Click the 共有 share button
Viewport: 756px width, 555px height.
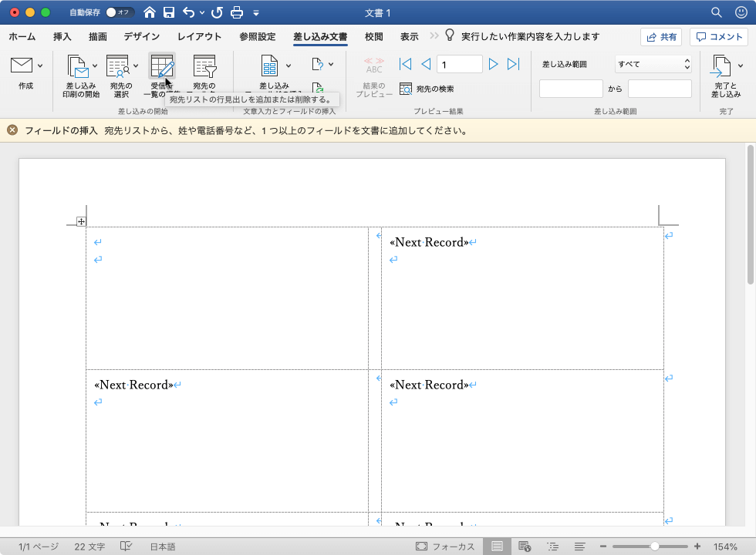661,37
